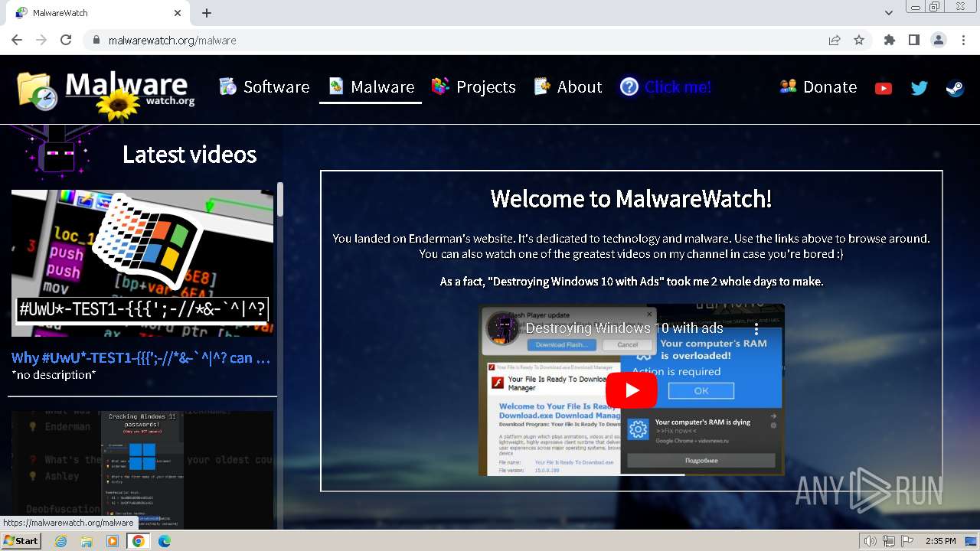Open the Software nav link
The image size is (980, 551).
264,87
